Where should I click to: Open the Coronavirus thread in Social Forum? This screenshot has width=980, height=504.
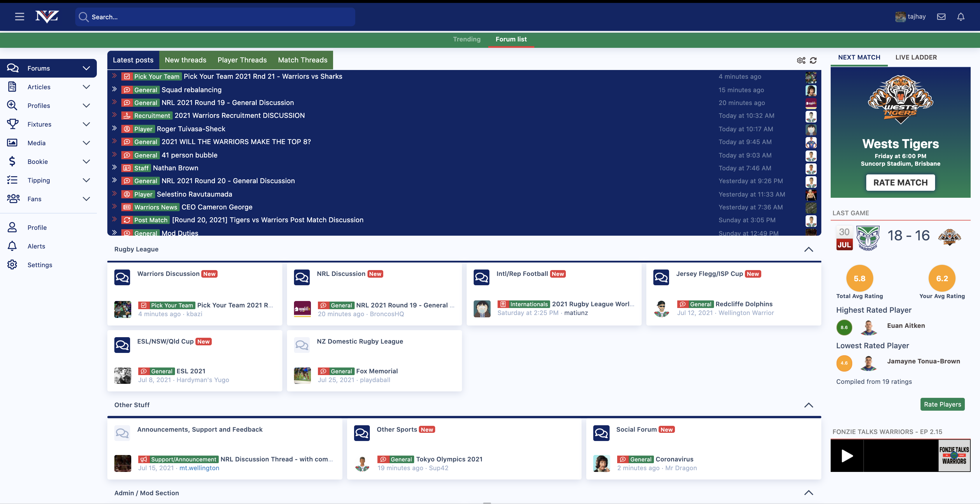click(x=674, y=459)
